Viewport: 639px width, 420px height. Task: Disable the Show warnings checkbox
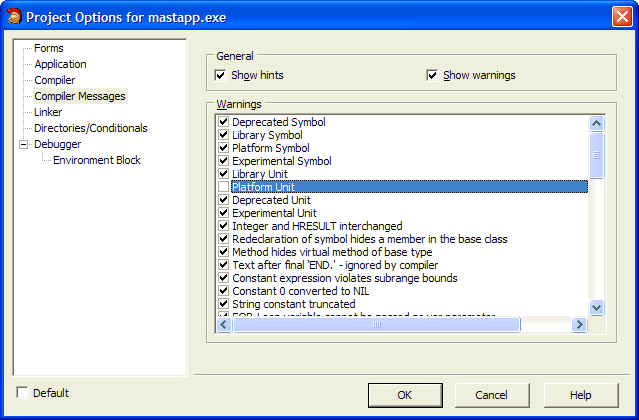432,75
